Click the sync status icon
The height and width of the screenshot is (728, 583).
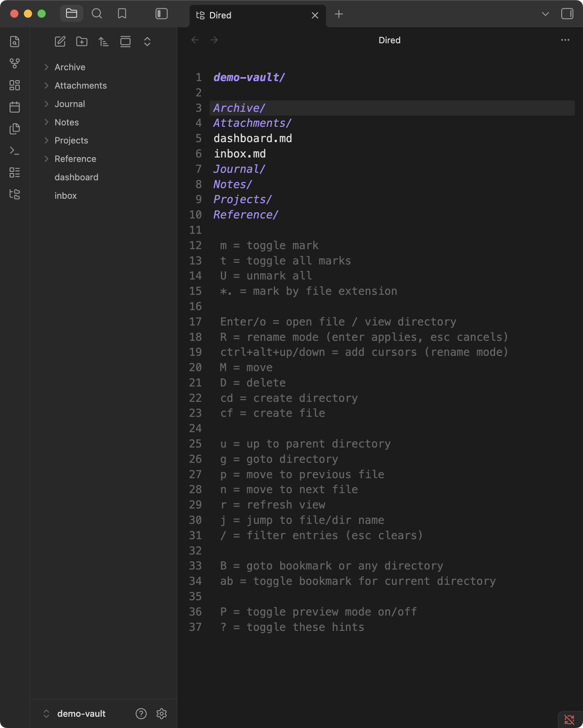click(x=569, y=719)
